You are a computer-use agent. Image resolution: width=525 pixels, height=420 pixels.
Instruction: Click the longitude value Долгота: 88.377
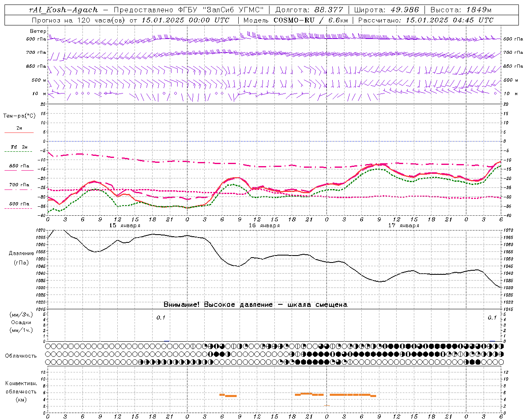coord(309,10)
